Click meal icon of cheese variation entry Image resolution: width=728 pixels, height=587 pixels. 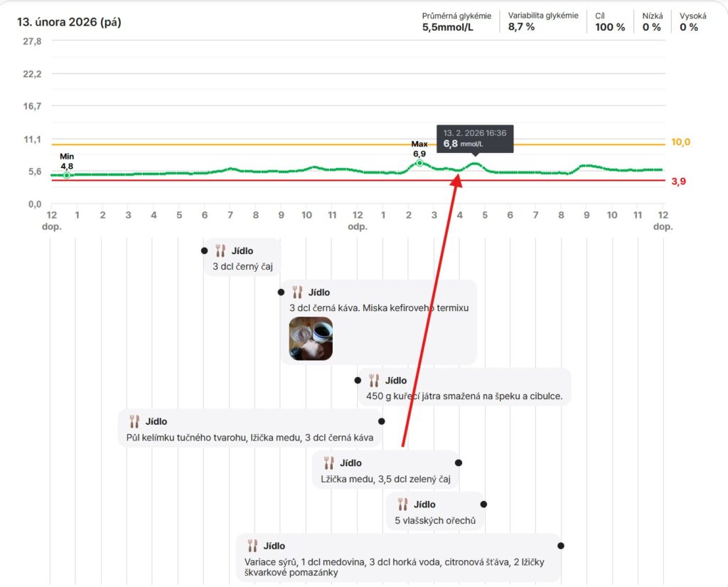pos(252,546)
